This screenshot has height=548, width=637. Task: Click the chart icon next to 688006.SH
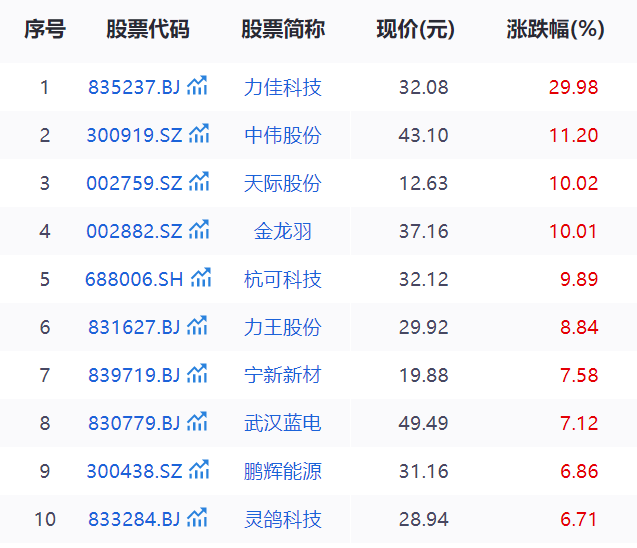point(201,278)
